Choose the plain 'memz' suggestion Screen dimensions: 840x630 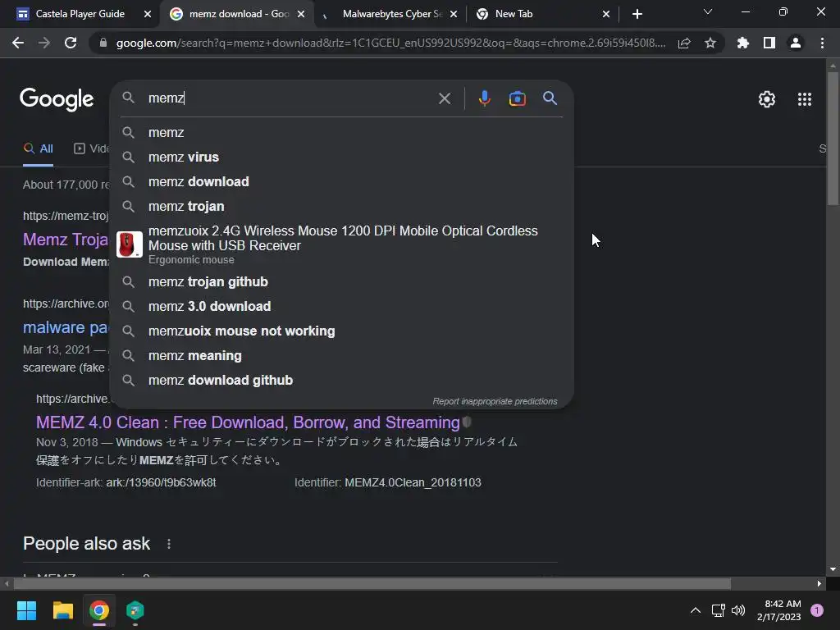342,132
